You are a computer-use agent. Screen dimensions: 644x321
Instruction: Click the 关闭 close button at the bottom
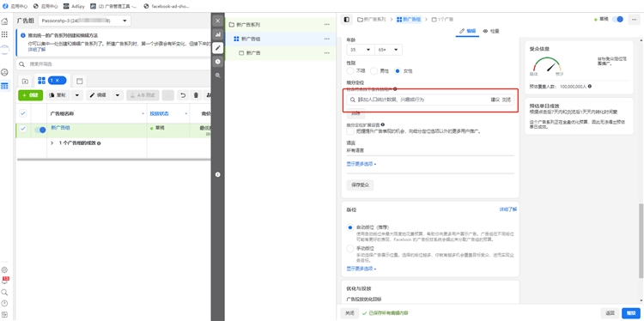pos(349,312)
